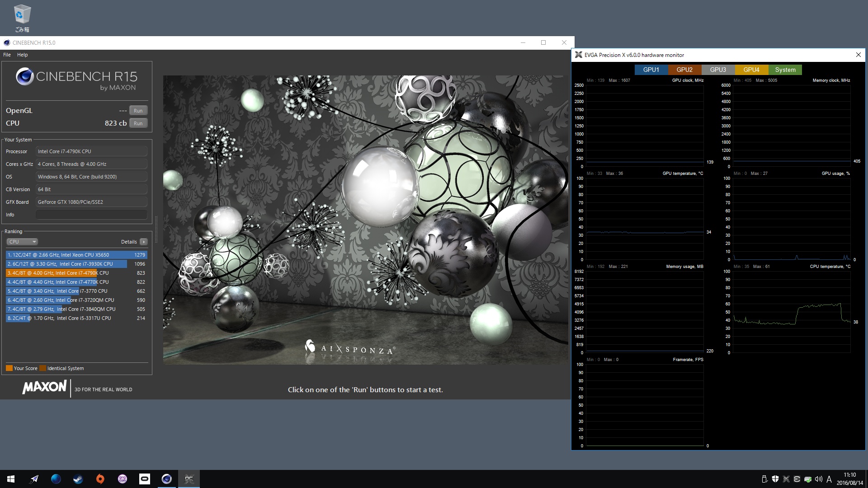This screenshot has height=488, width=868.
Task: Click the Cores x GHz field
Action: (x=91, y=164)
